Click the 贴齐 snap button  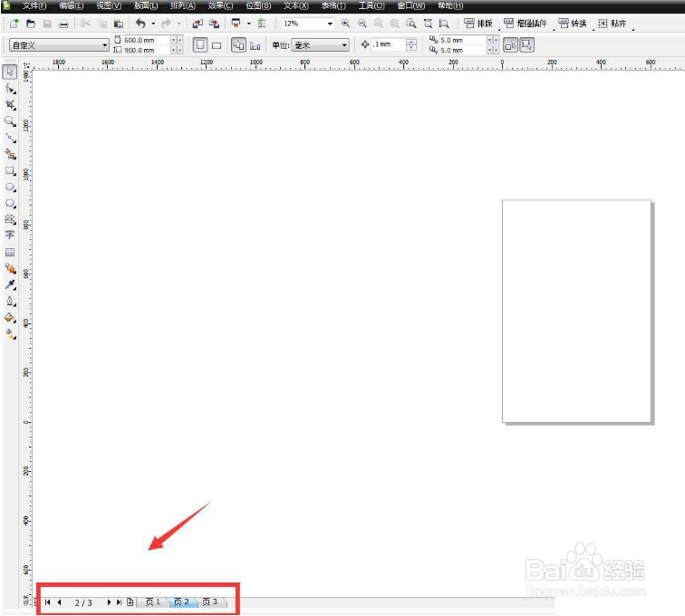(x=613, y=24)
